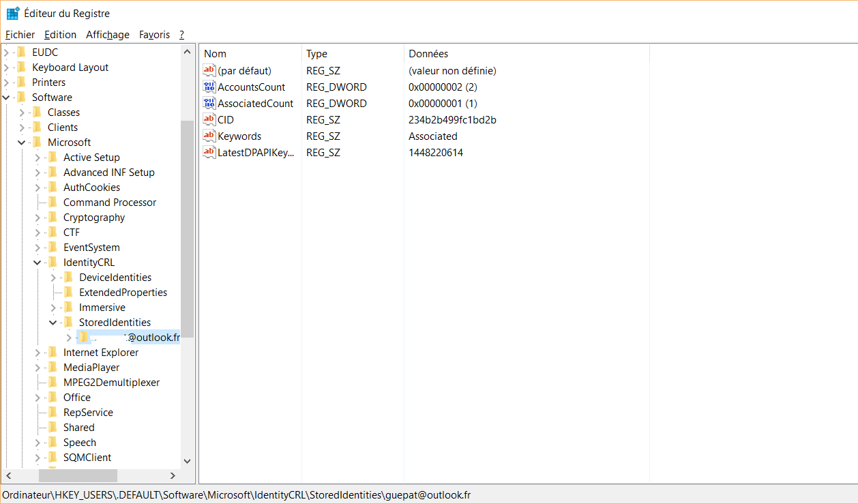Click the Keyboard Layout folder icon
This screenshot has height=504, width=858.
(21, 67)
